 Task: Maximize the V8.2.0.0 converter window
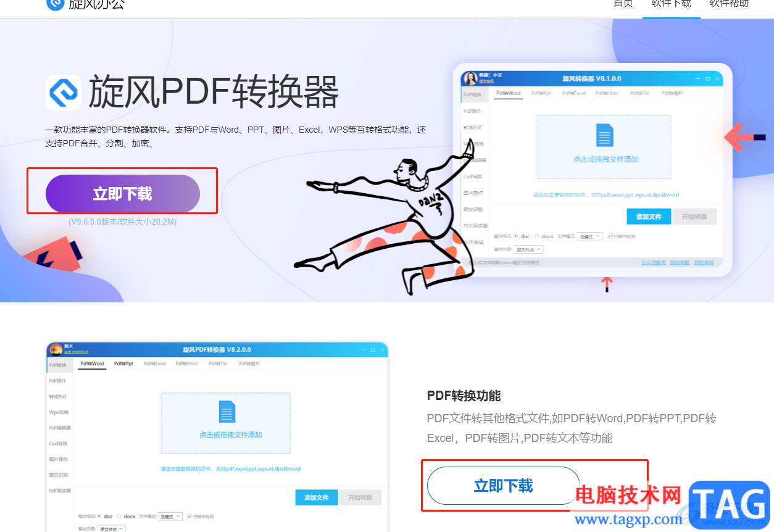pos(373,350)
